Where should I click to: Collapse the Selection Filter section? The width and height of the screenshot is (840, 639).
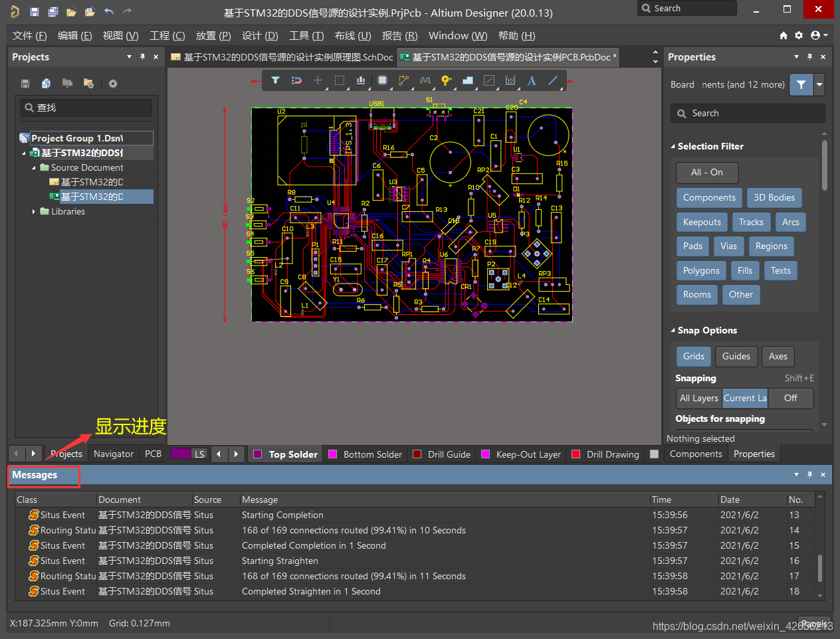point(673,146)
